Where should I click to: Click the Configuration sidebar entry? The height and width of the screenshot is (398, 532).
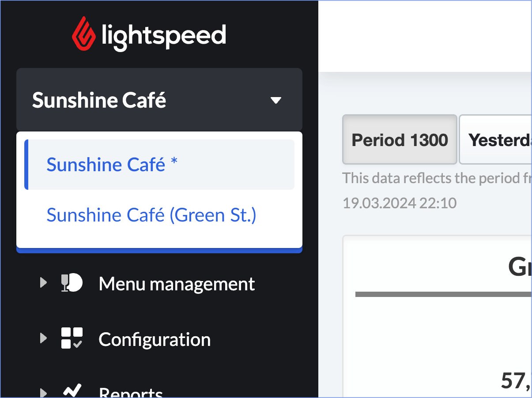[x=155, y=339]
